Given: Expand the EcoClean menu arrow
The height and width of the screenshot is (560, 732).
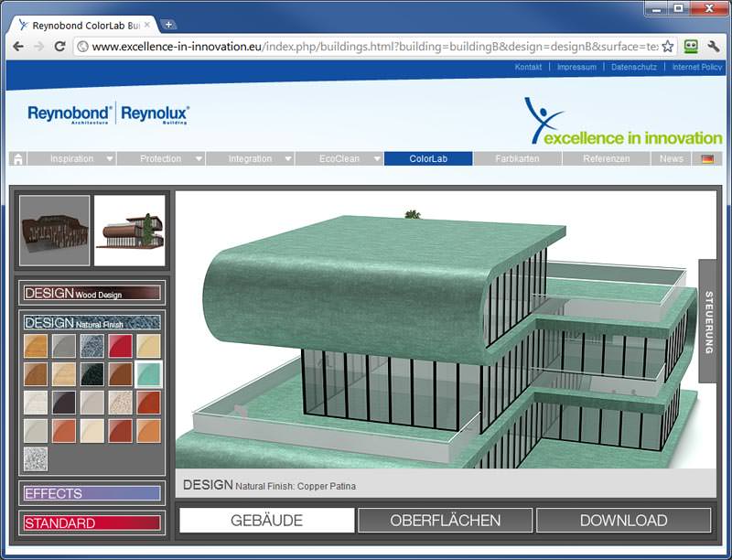Looking at the screenshot, I should [x=377, y=158].
